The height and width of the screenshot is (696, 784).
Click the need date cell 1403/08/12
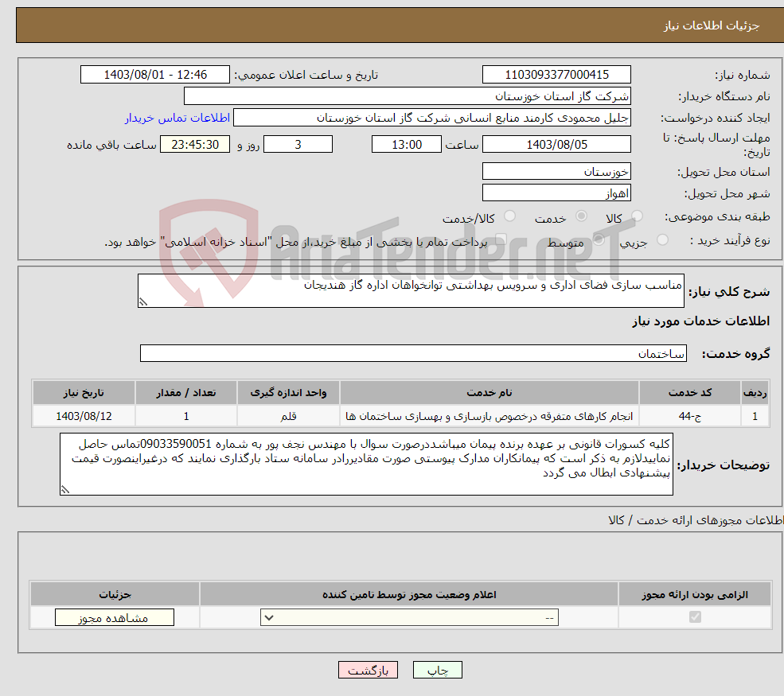(x=84, y=416)
